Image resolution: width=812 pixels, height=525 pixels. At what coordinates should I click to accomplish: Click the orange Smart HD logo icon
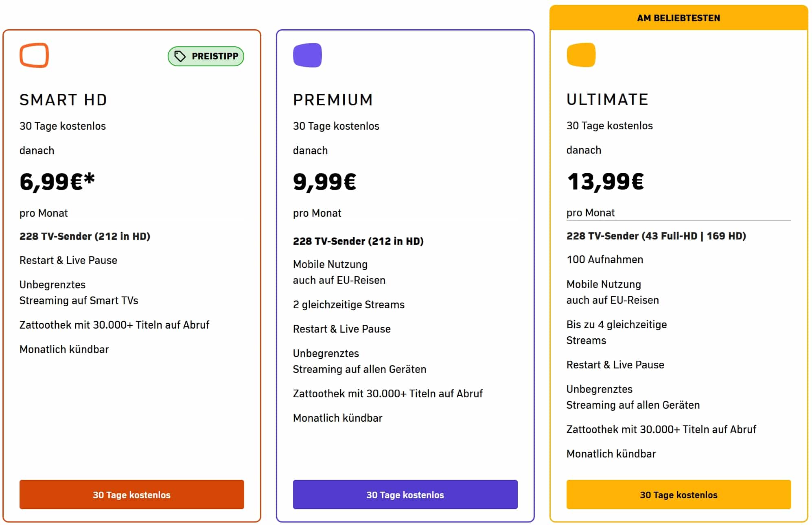[x=34, y=55]
